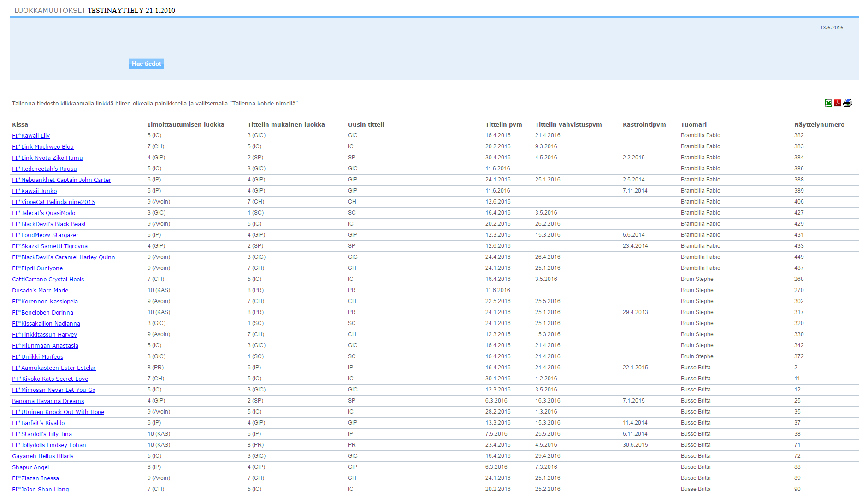The width and height of the screenshot is (868, 496).
Task: Open FI*Link Mochweo Blou entry
Action: point(43,147)
